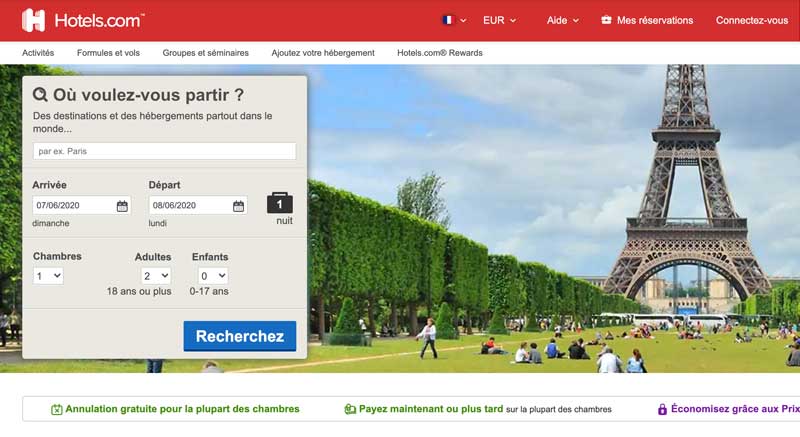Click 'Économisez grâce aux Prix' text
Image resolution: width=800 pixels, height=437 pixels.
[x=735, y=409]
